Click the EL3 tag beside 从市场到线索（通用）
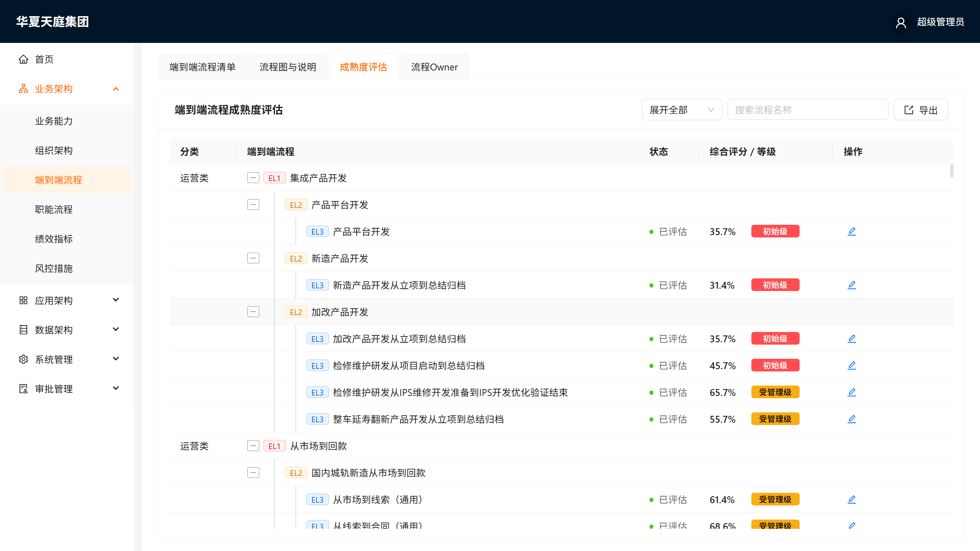The height and width of the screenshot is (551, 980). click(317, 499)
